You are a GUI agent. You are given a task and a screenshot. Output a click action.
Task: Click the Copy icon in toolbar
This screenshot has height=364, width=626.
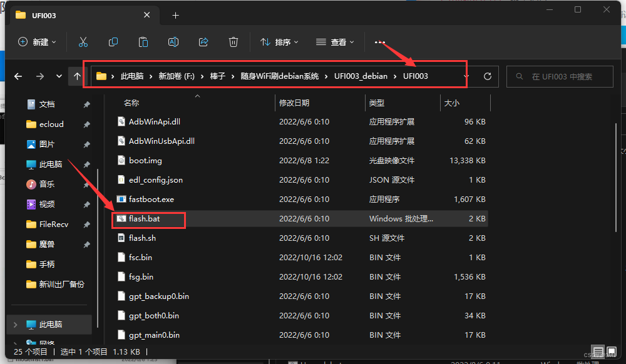coord(113,42)
